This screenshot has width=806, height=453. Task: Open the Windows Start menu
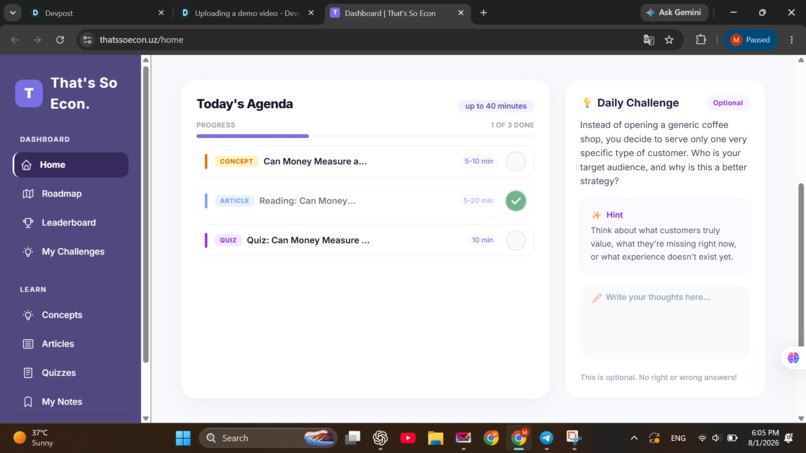point(183,438)
